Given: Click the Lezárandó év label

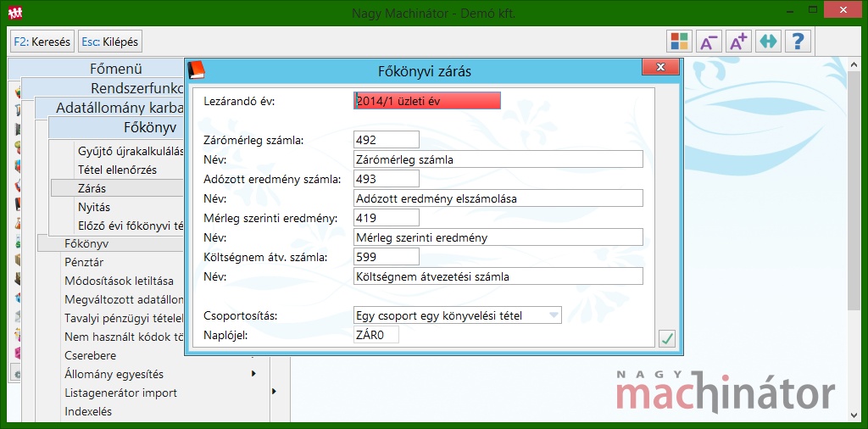Looking at the screenshot, I should tap(239, 101).
